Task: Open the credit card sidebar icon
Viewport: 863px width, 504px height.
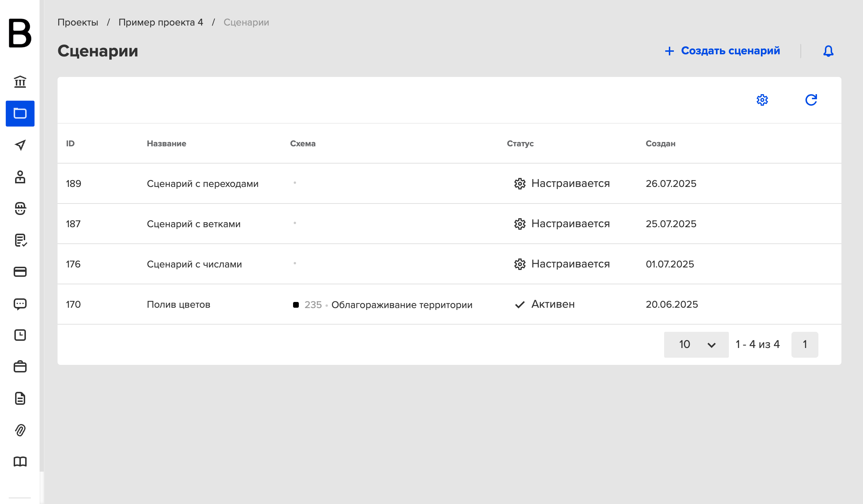Action: 20,272
